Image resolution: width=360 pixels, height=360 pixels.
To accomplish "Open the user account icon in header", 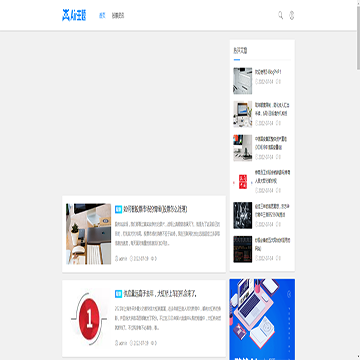I will coord(291,15).
